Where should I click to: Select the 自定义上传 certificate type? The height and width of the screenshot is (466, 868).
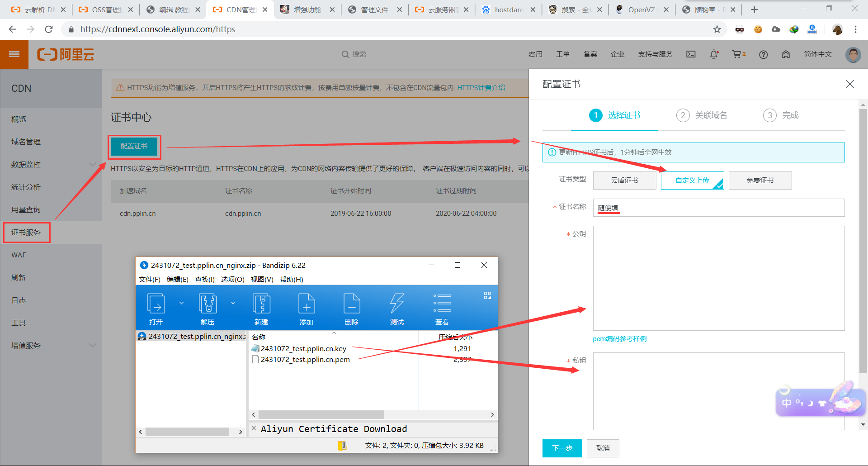692,180
